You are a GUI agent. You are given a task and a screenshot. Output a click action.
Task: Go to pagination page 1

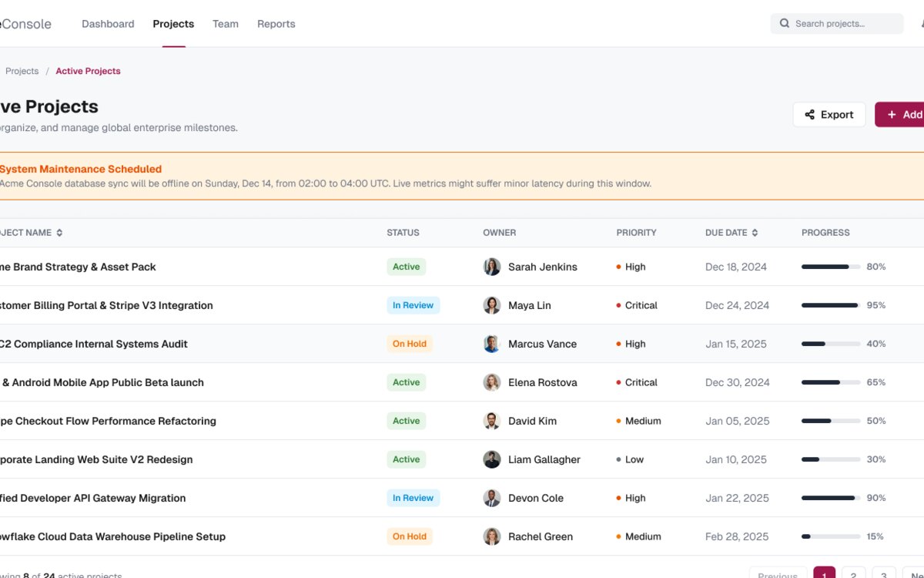[x=824, y=574]
